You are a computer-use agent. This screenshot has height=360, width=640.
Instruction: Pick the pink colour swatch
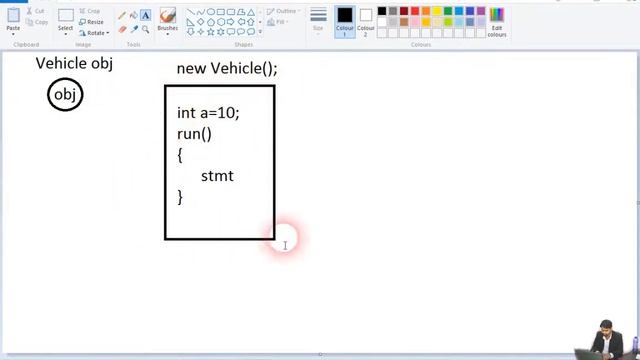pos(415,22)
